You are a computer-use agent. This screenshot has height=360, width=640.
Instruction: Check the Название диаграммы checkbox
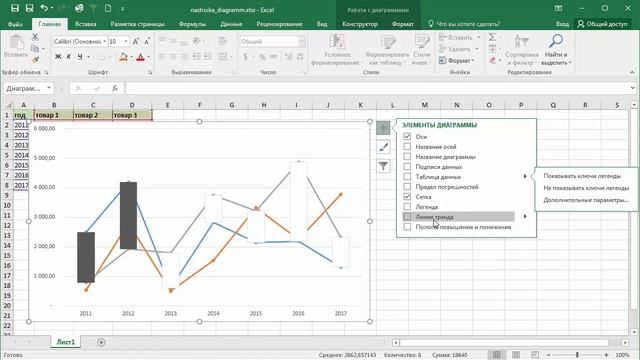[x=407, y=156]
